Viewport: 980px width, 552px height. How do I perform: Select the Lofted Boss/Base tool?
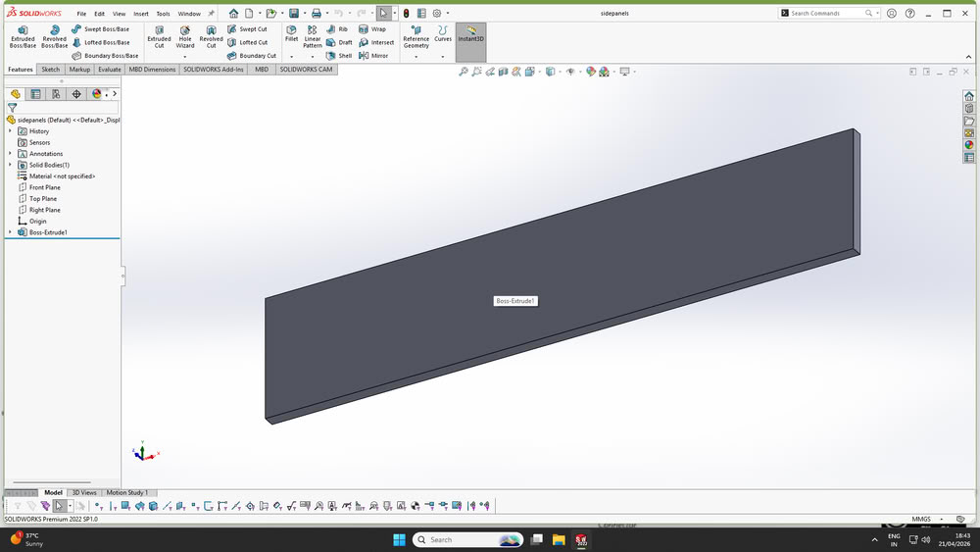101,42
